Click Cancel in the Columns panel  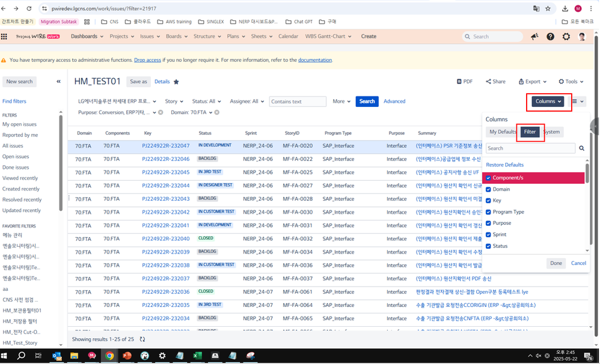578,263
